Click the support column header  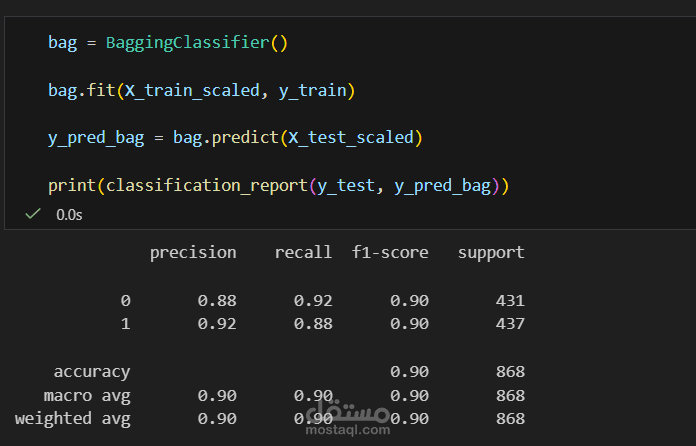tap(491, 252)
